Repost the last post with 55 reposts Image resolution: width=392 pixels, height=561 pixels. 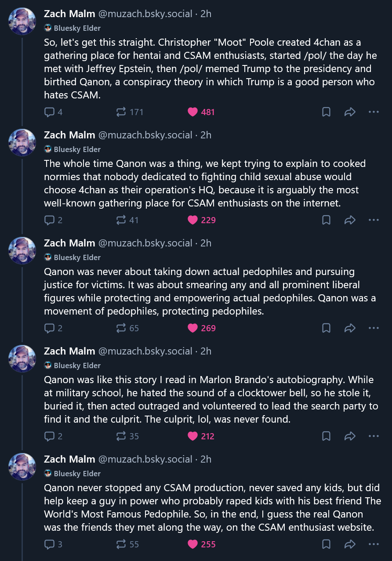[x=121, y=544]
